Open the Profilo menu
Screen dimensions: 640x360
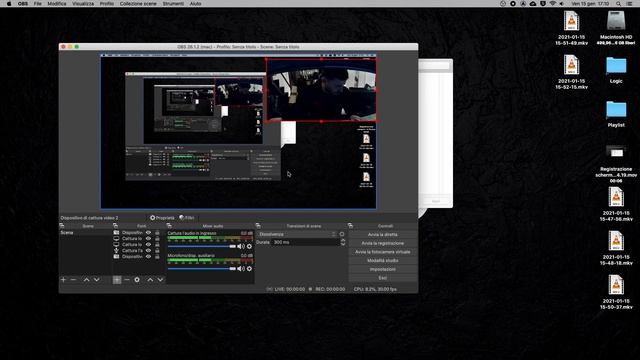107,4
